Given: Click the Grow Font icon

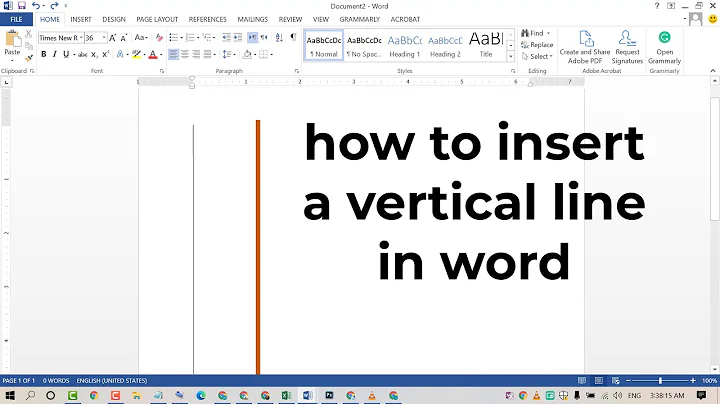Looking at the screenshot, I should tap(112, 38).
